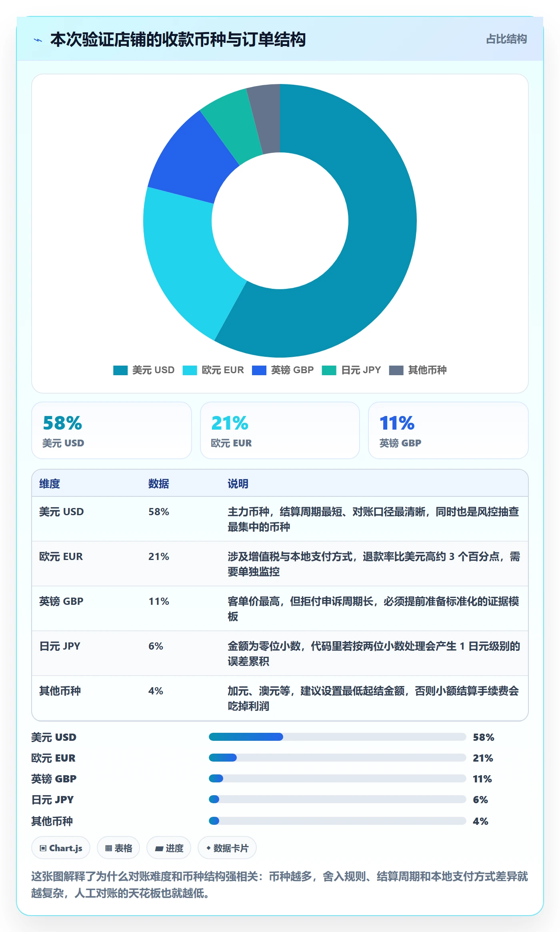The image size is (560, 932).
Task: Click the diamond icon in 数据卡片 chip
Action: [x=208, y=848]
